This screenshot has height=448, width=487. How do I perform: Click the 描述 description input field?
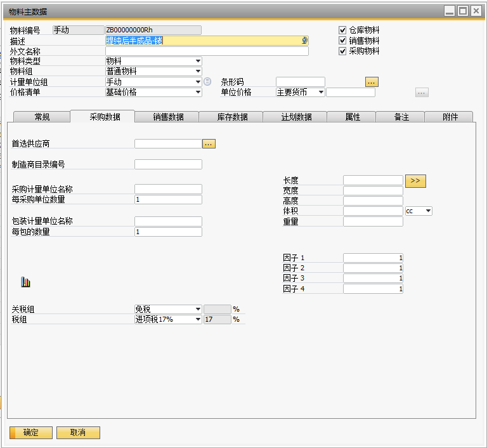click(x=207, y=41)
